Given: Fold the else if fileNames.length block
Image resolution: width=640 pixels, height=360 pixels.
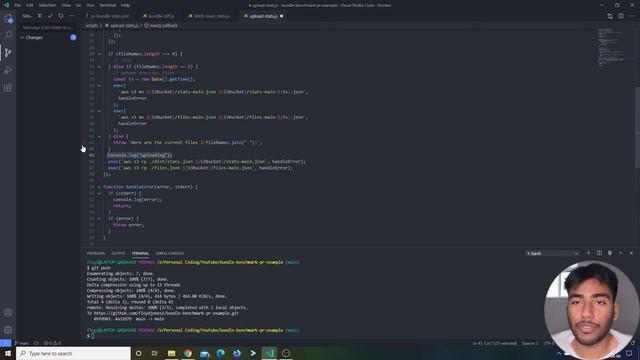Looking at the screenshot, I should tap(99, 67).
